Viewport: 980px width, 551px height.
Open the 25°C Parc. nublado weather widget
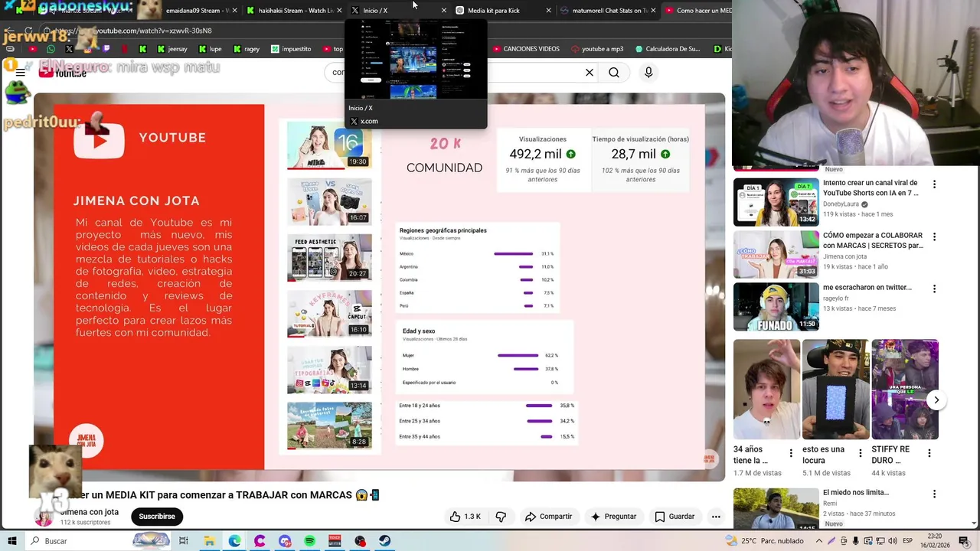click(x=765, y=541)
